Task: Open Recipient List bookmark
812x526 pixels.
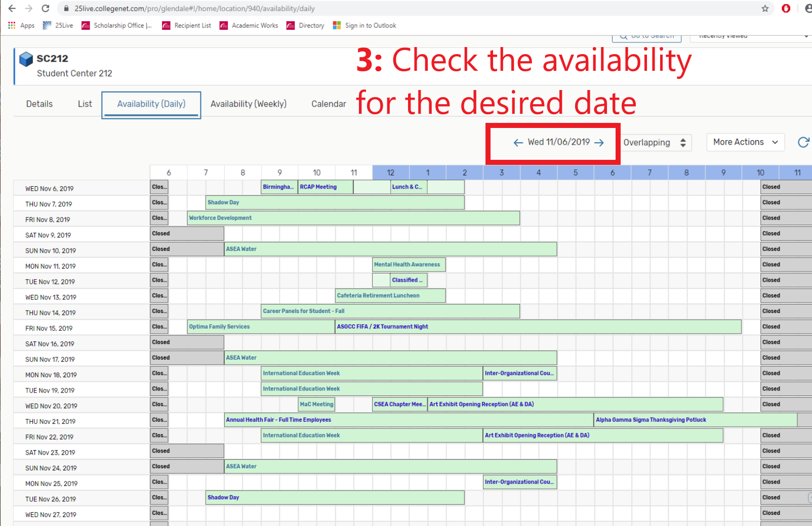Action: (186, 25)
